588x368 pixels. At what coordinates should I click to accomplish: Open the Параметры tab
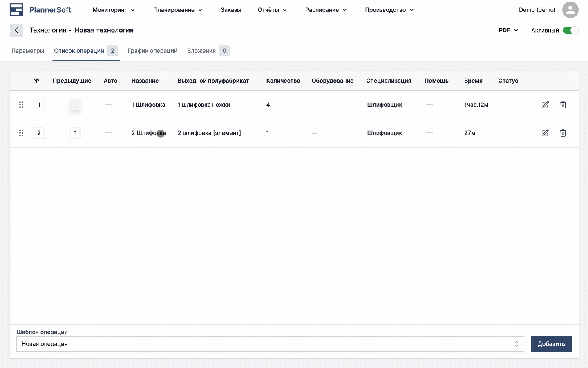28,51
